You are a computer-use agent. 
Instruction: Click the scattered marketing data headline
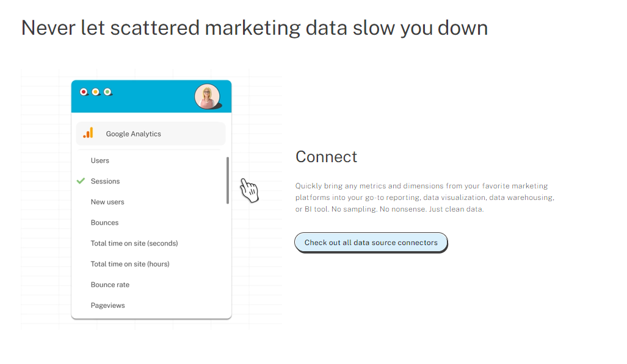click(255, 28)
